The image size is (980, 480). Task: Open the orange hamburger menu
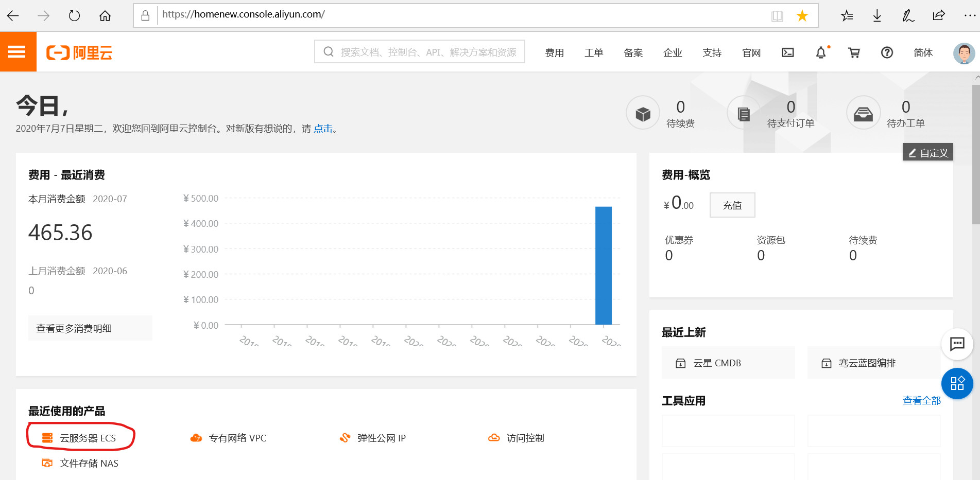18,51
